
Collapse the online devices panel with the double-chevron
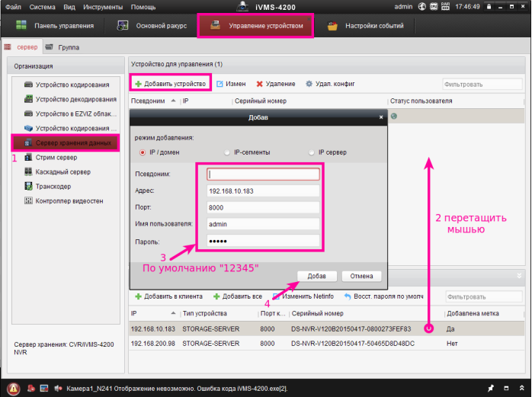pos(520,275)
